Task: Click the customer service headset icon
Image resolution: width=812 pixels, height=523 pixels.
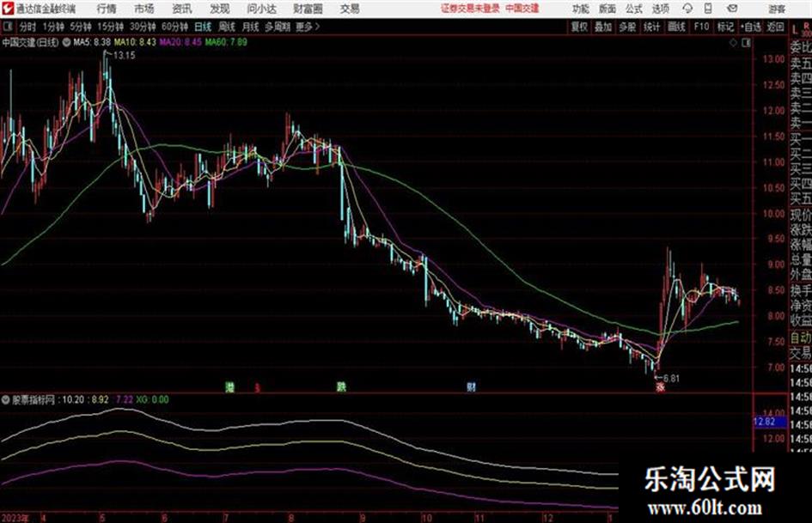Action: [x=687, y=9]
